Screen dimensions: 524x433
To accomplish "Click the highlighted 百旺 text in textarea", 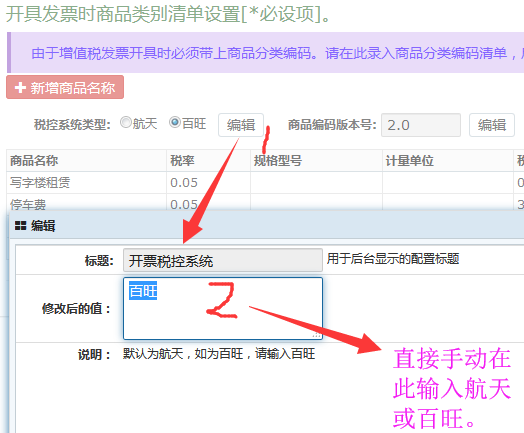I will tap(143, 291).
